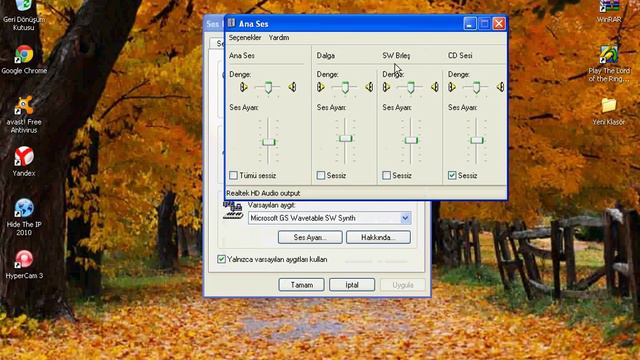Click the Hakkında... button

point(378,237)
